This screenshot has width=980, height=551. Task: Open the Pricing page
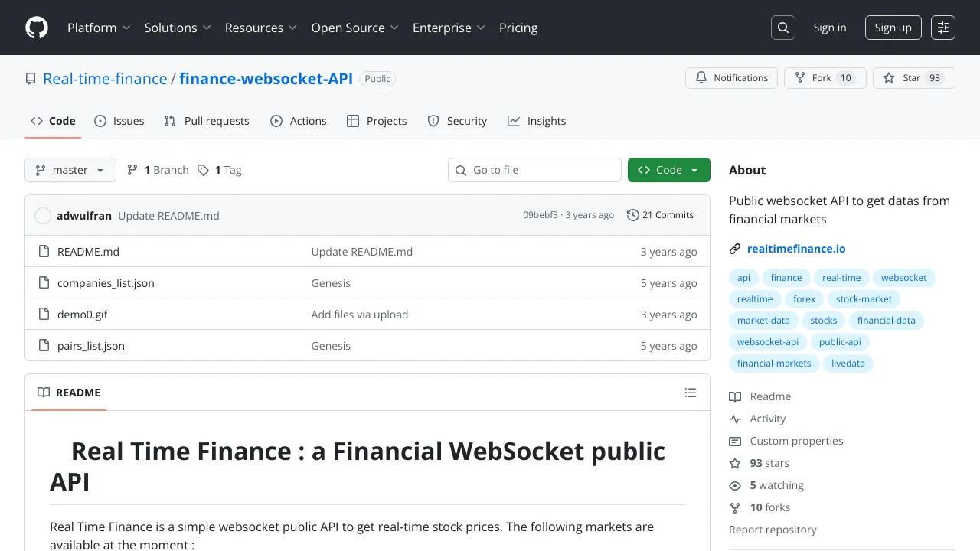click(518, 28)
